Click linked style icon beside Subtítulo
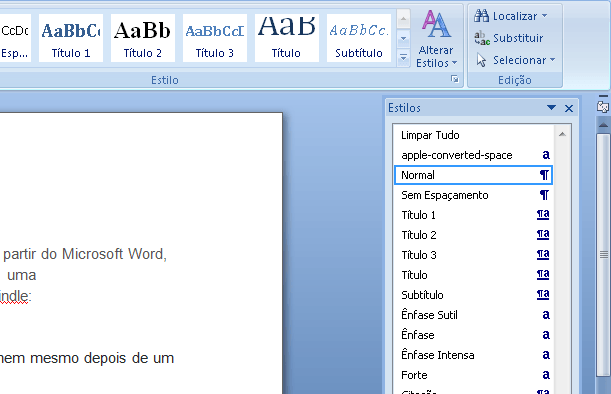611x394 pixels. (x=543, y=295)
